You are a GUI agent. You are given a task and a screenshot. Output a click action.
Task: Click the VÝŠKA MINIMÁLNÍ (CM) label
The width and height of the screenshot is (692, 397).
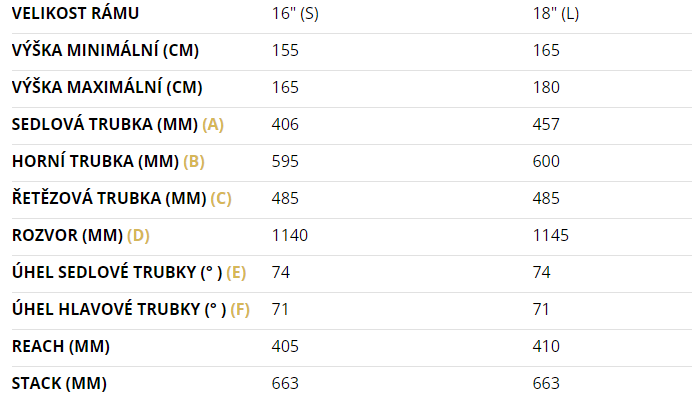click(105, 50)
